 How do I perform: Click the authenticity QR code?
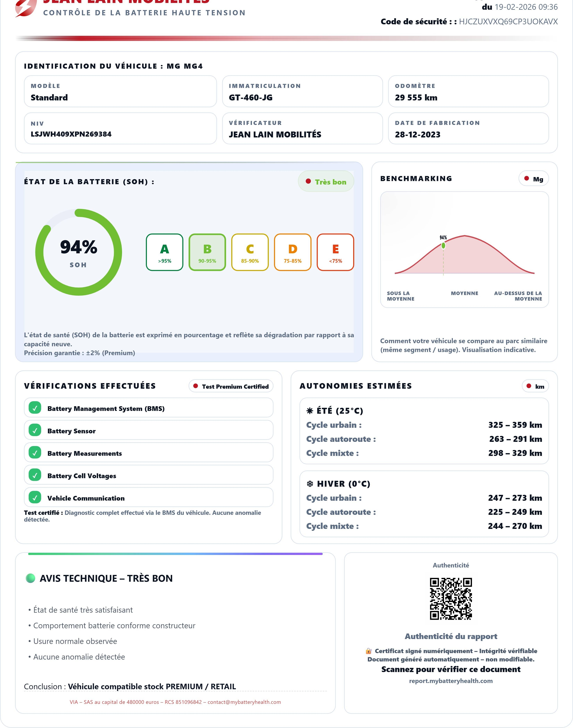(x=451, y=598)
